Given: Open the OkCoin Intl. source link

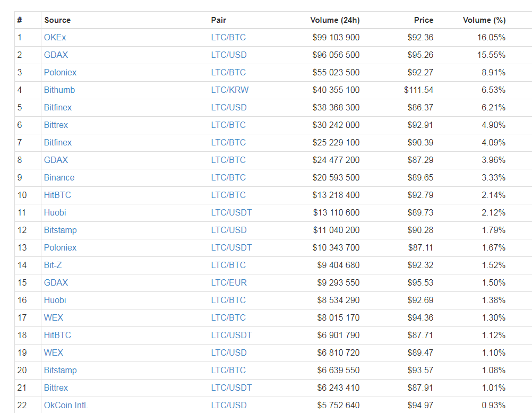Looking at the screenshot, I should point(66,405).
